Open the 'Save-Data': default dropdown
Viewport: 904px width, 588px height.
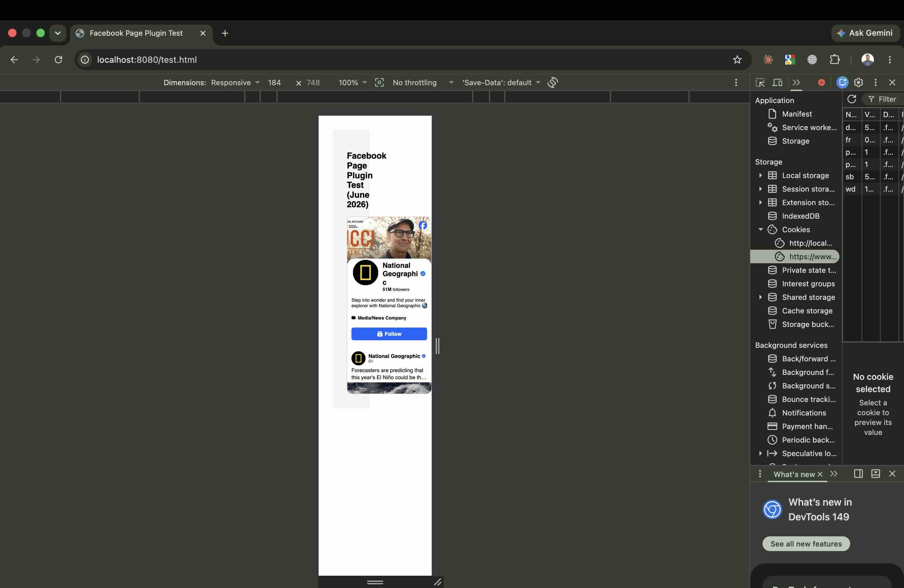(501, 82)
